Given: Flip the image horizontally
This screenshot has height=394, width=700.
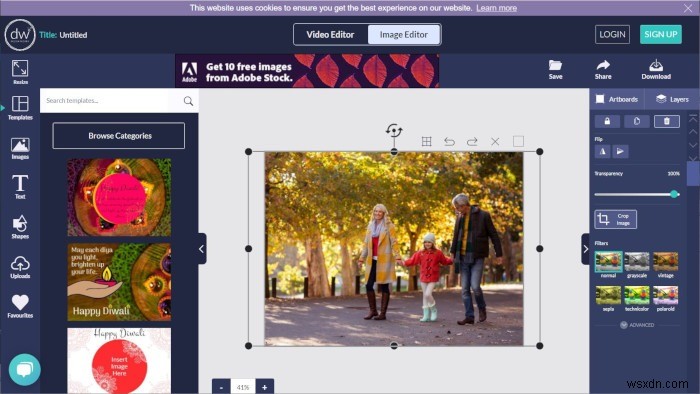Looking at the screenshot, I should pos(602,151).
